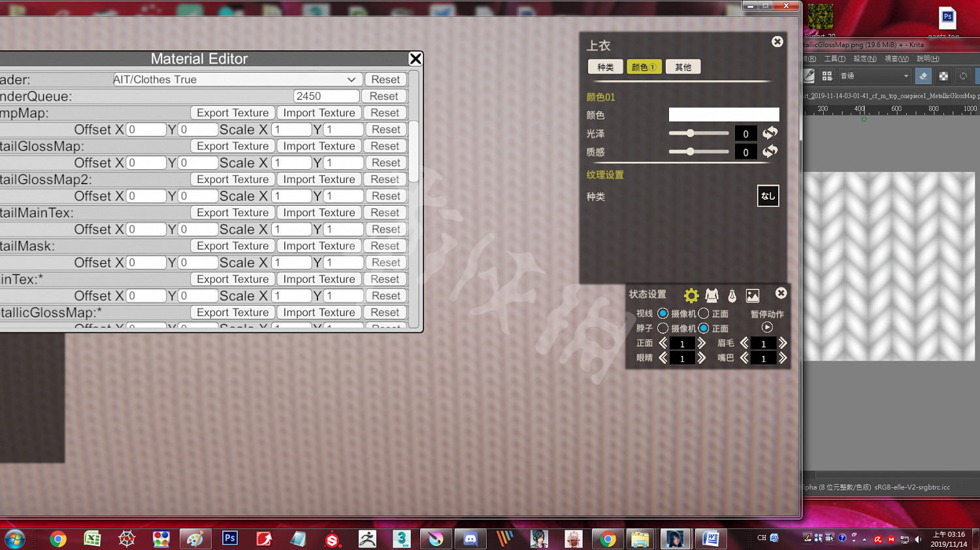Image resolution: width=980 pixels, height=550 pixels.
Task: Select 摄像机 radio for 视线
Action: coord(662,314)
